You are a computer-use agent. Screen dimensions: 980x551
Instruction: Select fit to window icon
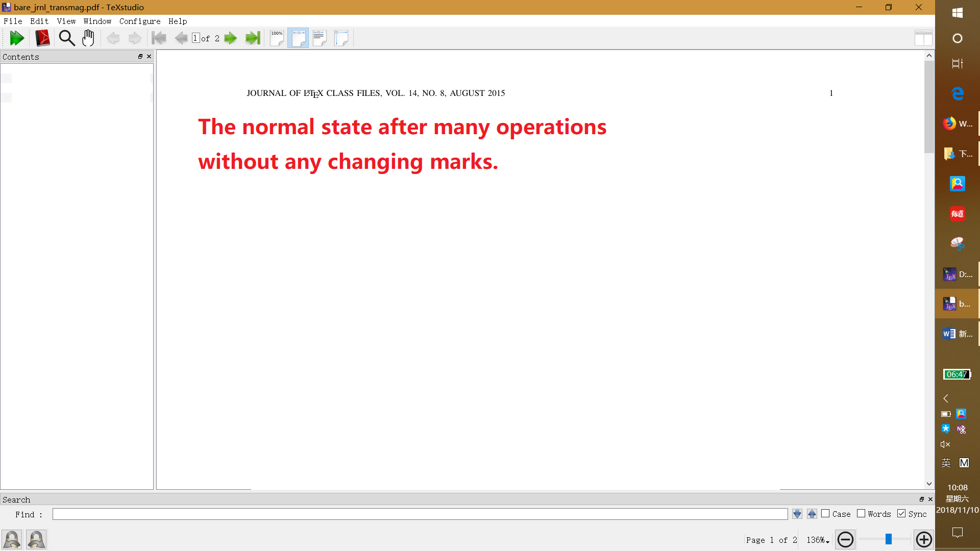[x=341, y=38]
